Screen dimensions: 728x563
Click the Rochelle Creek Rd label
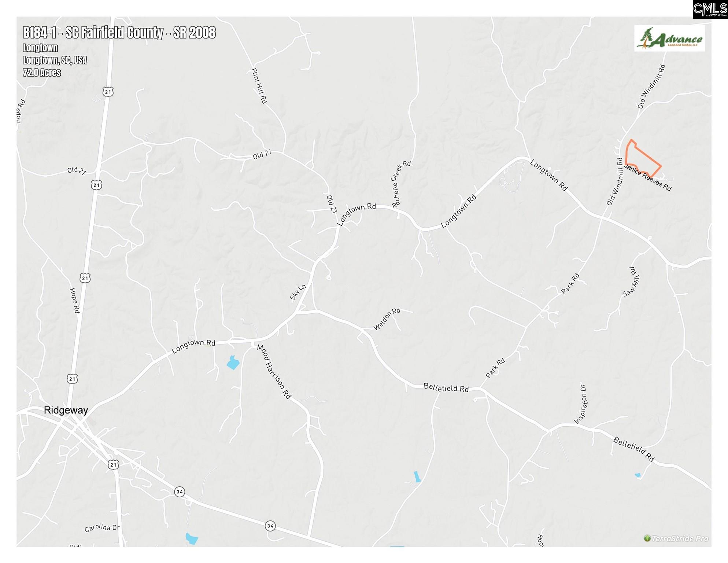(x=401, y=184)
